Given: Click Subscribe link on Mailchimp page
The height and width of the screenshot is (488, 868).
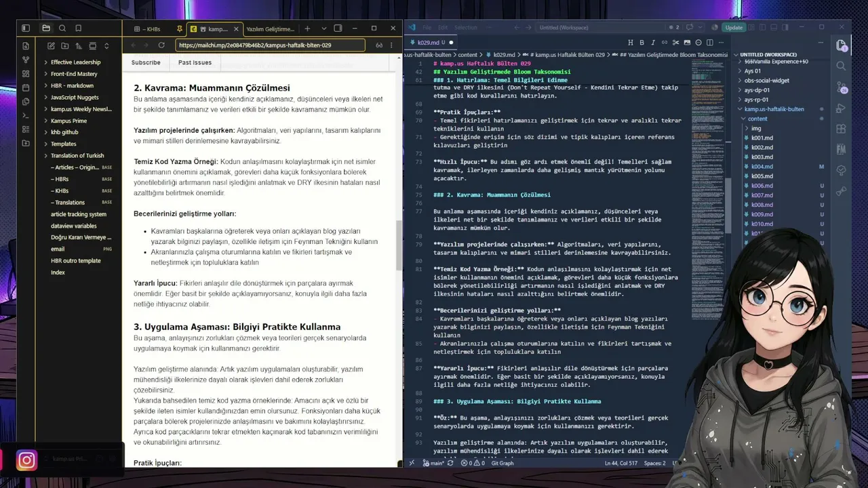Looking at the screenshot, I should [x=146, y=62].
